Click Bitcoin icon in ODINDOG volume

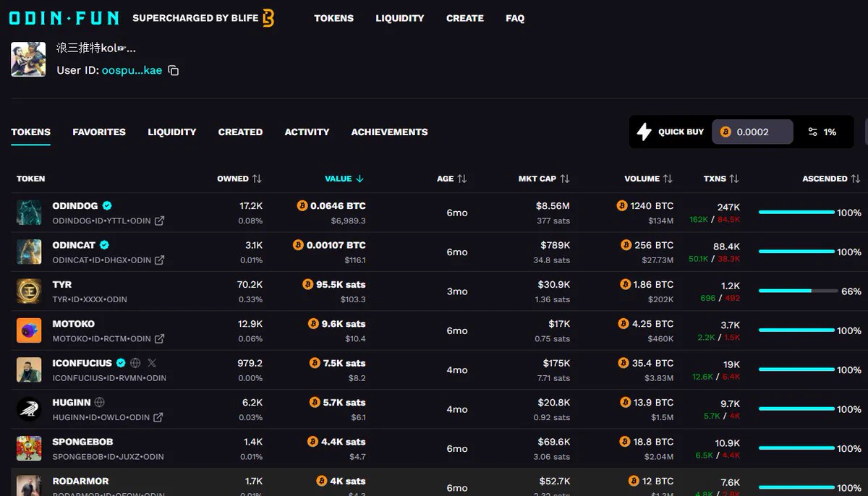point(621,206)
